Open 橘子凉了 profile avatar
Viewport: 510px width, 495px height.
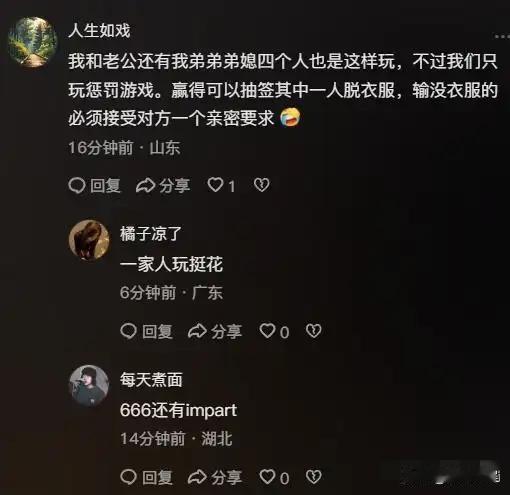pyautogui.click(x=89, y=240)
